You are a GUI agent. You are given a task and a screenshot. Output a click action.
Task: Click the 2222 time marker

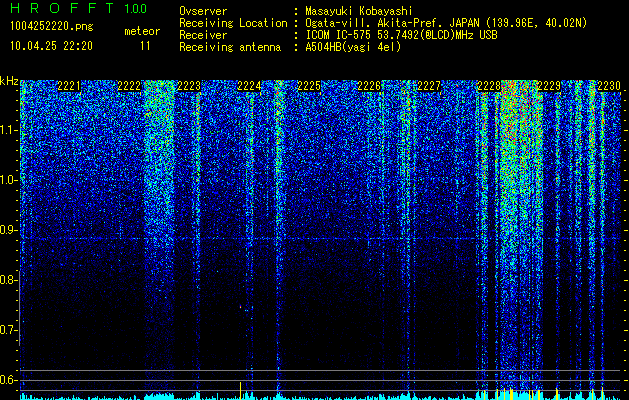coord(129,86)
